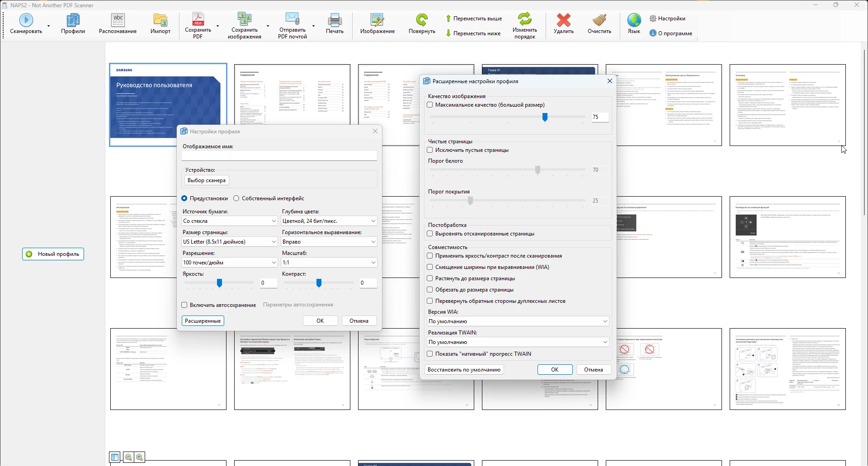Viewport: 868px width, 466px height.
Task: Open Настройки from the toolbar
Action: 667,19
